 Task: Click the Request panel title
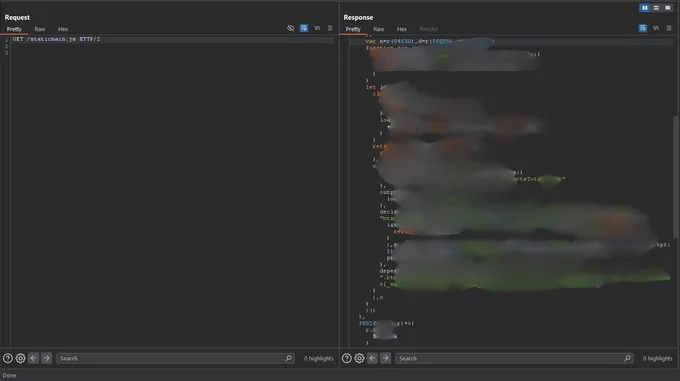17,17
